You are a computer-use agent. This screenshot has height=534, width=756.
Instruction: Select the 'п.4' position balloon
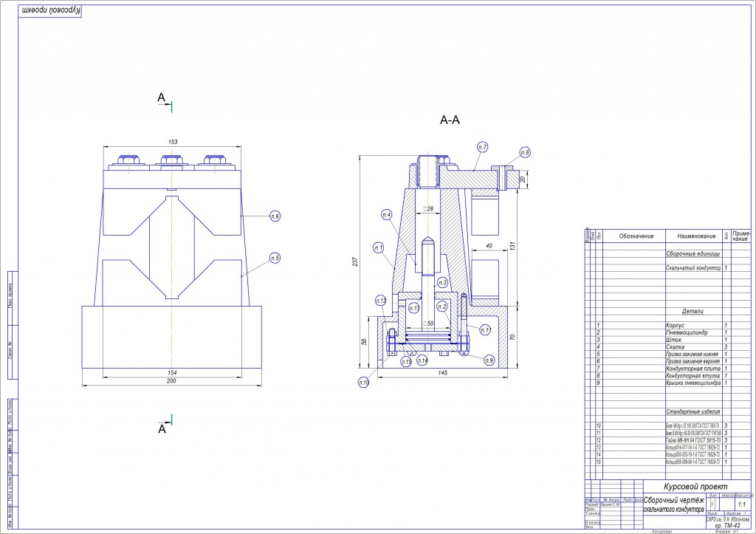click(x=387, y=215)
